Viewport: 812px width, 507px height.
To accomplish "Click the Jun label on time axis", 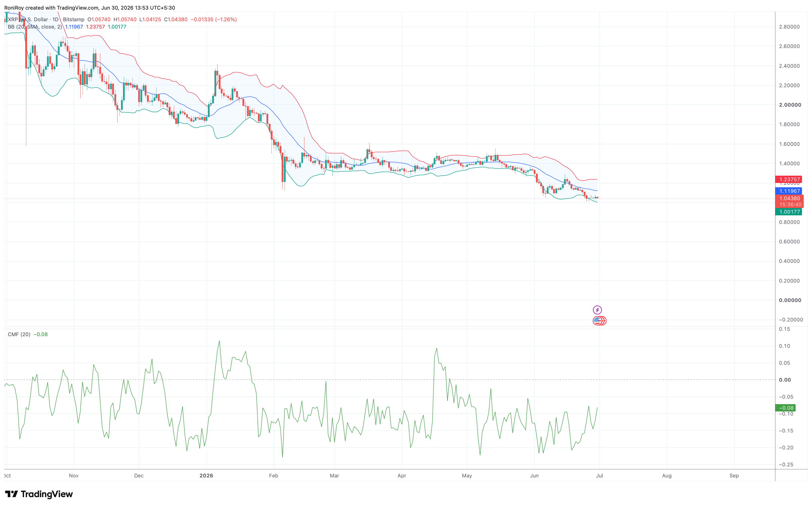I will 534,475.
